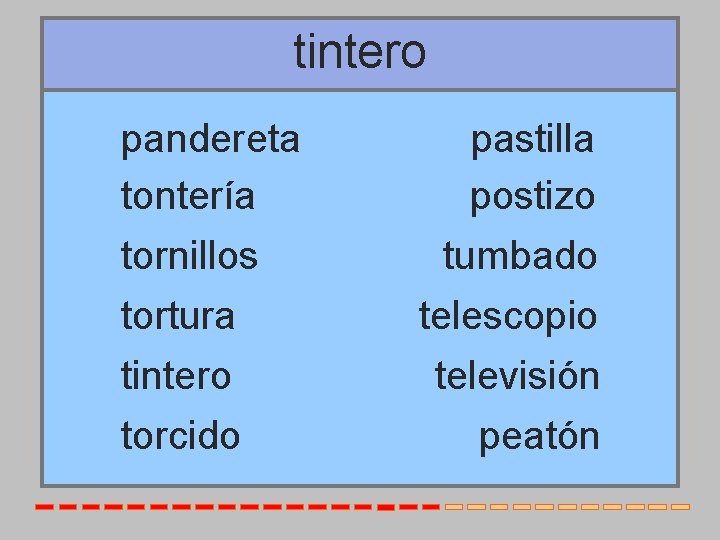Click the first orange unfilled progress segment
The image size is (720, 540).
(454, 507)
